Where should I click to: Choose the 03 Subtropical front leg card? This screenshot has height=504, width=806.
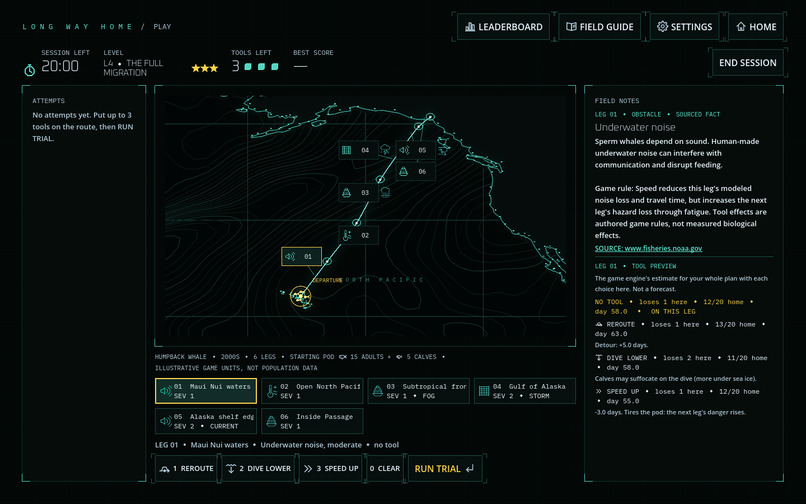point(418,391)
